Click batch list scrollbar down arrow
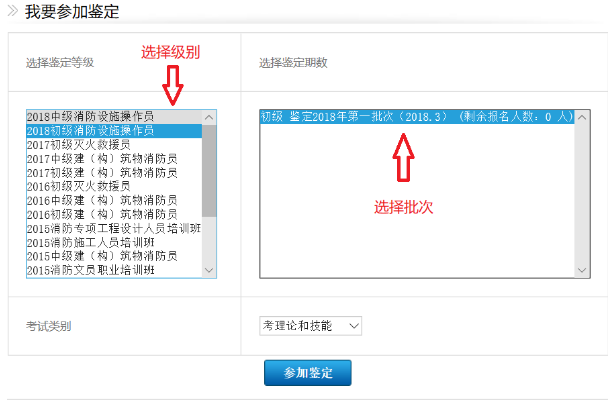 pos(581,269)
